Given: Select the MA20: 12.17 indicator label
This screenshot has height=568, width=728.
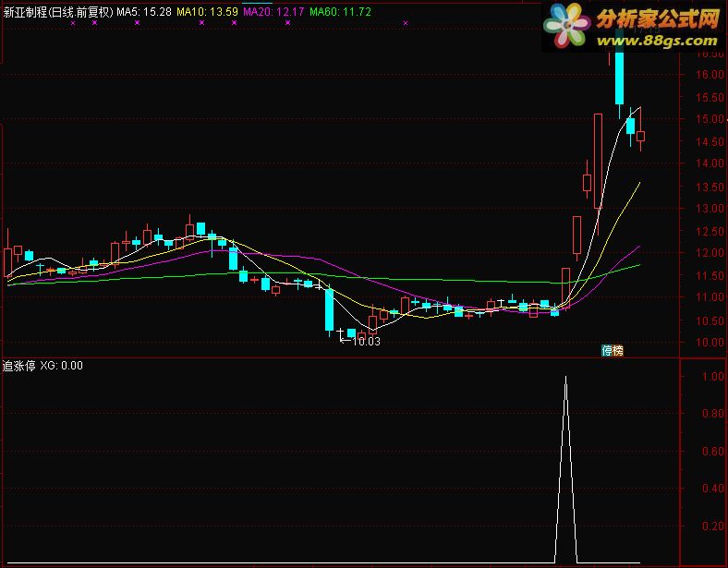Looking at the screenshot, I should 273,12.
